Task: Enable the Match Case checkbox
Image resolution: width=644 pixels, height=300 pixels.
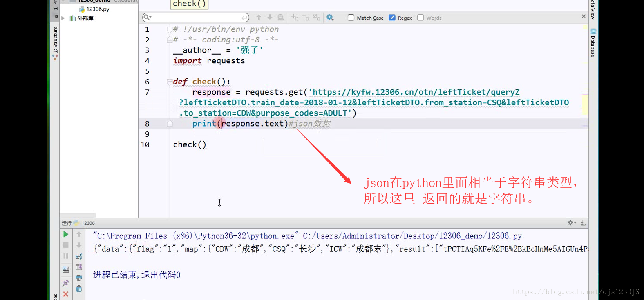Action: click(351, 18)
